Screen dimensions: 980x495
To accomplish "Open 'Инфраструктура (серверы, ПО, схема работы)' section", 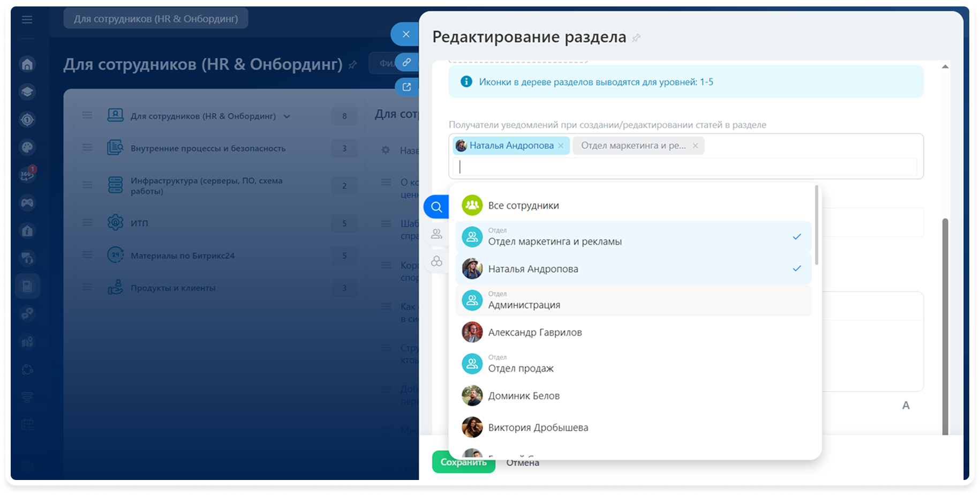I will pyautogui.click(x=207, y=185).
